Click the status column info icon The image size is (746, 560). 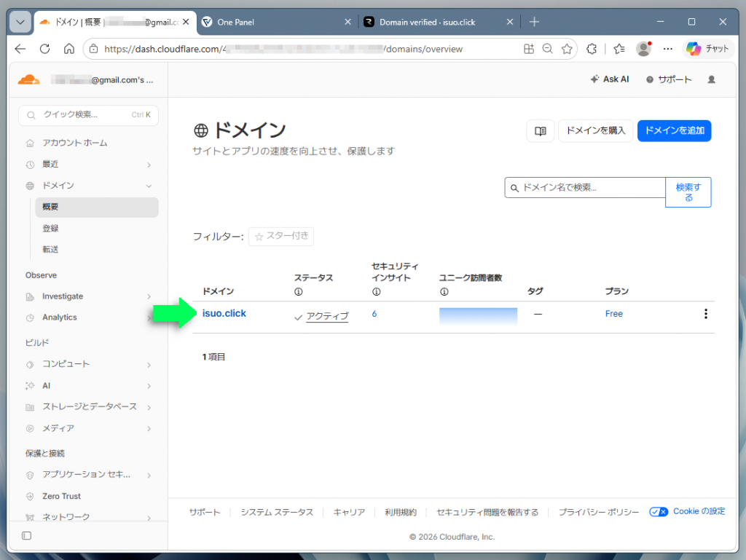298,291
